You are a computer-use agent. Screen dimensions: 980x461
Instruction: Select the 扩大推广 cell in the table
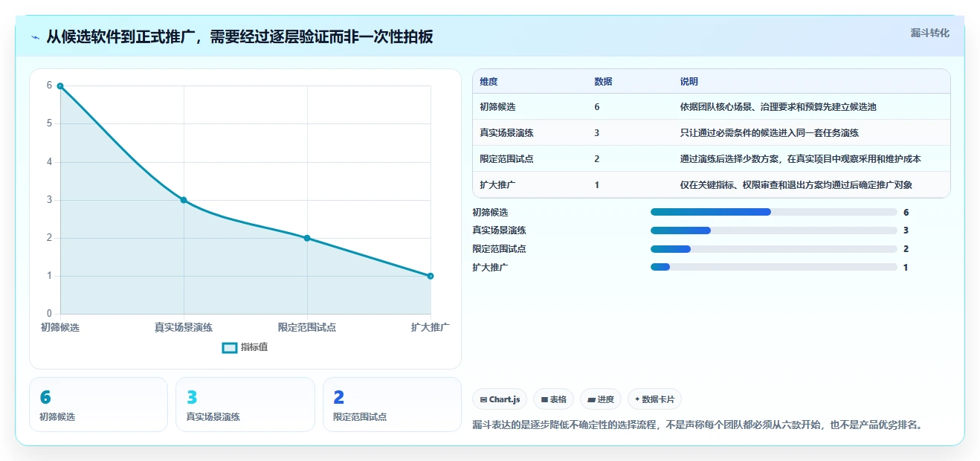click(498, 185)
